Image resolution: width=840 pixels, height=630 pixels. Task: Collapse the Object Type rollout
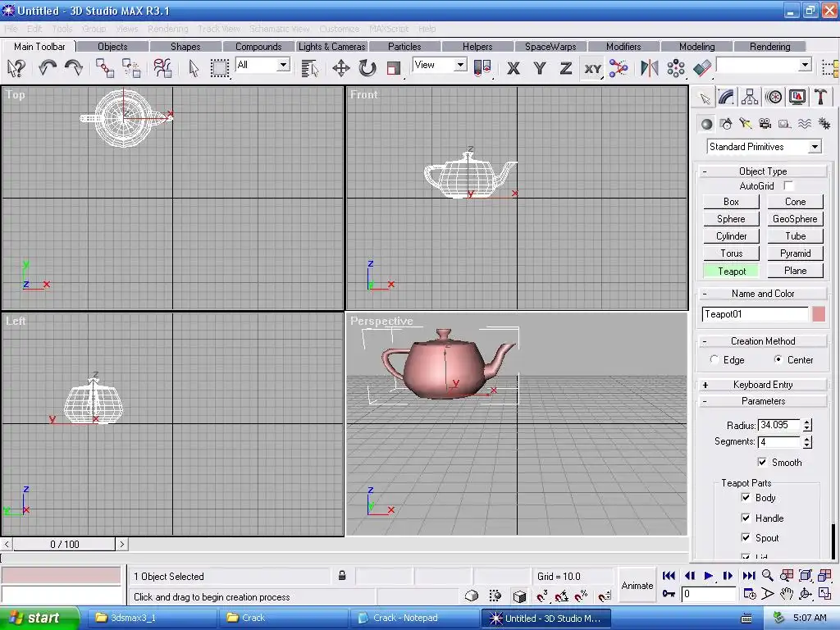pyautogui.click(x=763, y=171)
